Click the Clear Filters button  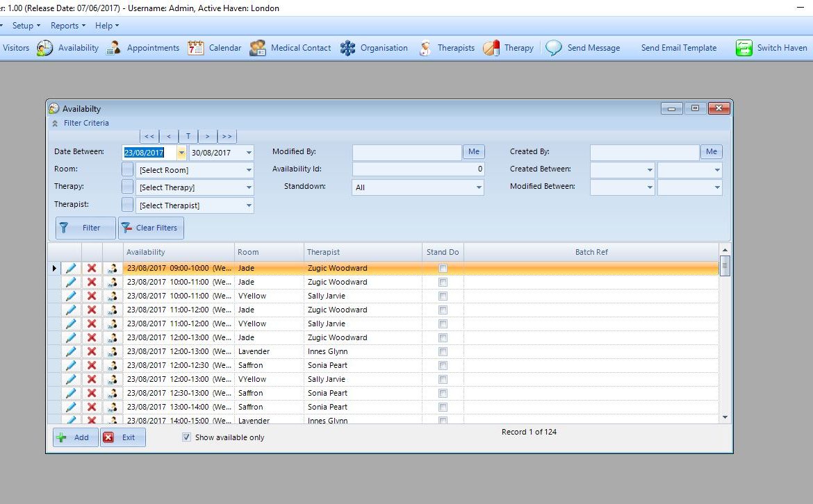coord(151,228)
